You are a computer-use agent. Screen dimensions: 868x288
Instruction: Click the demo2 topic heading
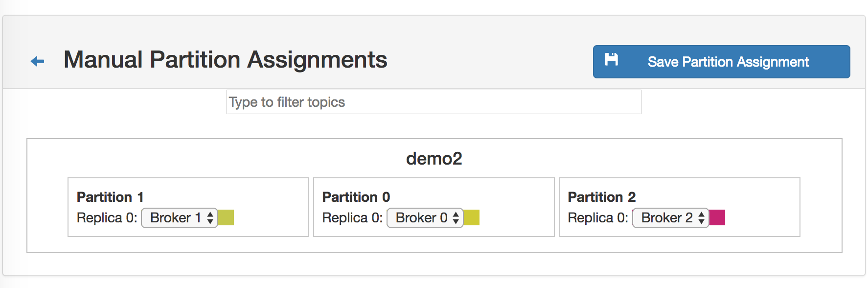[x=434, y=159]
